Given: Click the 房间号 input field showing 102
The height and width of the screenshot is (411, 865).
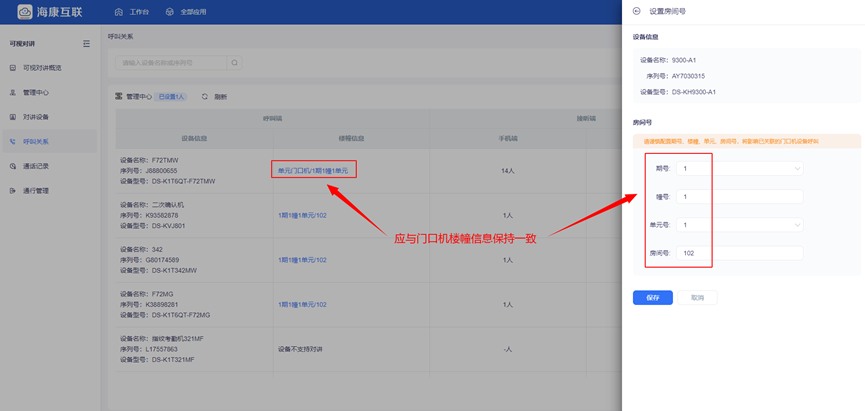Looking at the screenshot, I should [x=739, y=253].
